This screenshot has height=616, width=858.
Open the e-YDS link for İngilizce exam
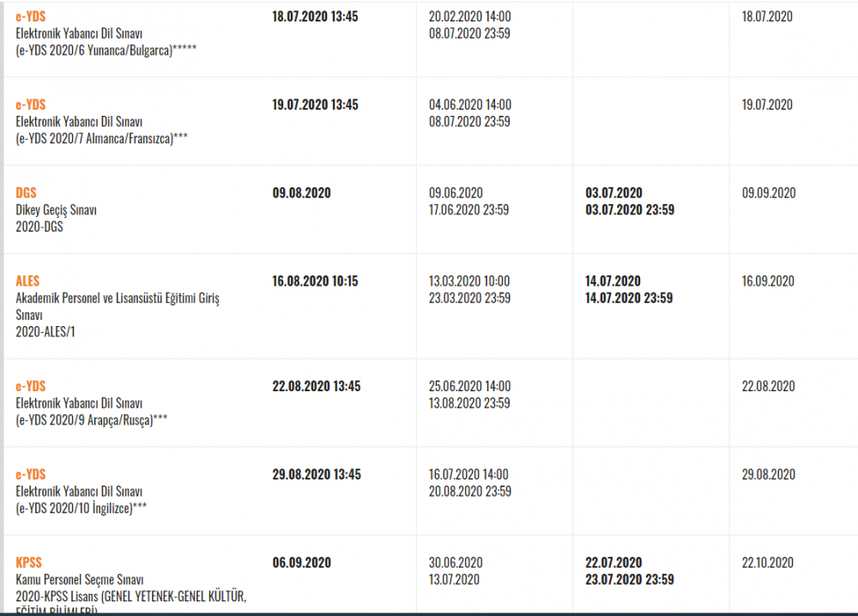coord(31,474)
